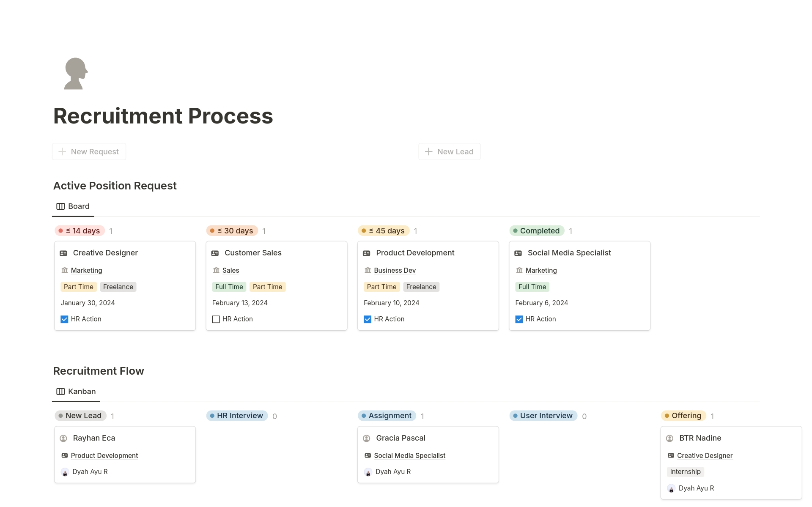Open the ≤ 14 days group header

80,231
